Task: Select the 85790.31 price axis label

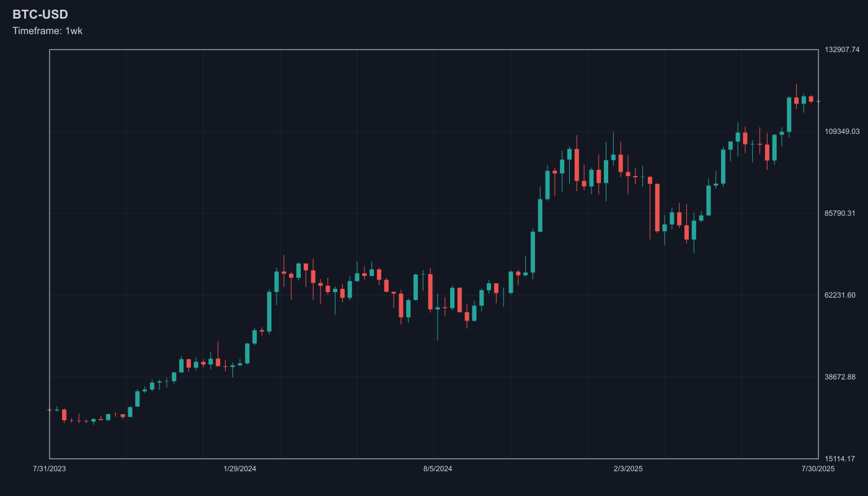Action: (x=840, y=213)
